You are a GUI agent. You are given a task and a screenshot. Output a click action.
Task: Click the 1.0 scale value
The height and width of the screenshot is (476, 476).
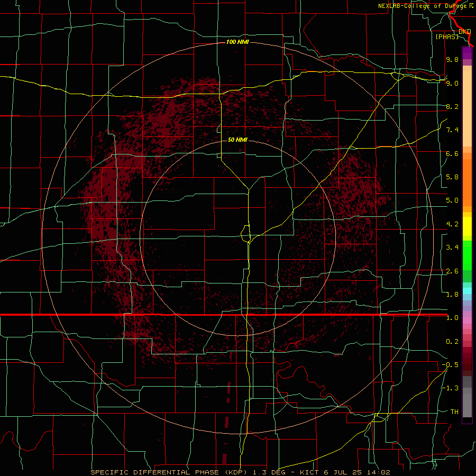pyautogui.click(x=452, y=318)
